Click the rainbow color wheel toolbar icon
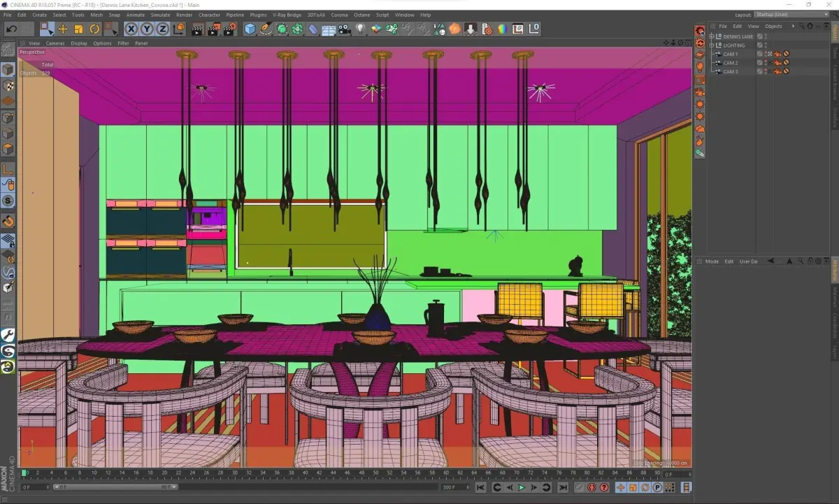Screen dimensions: 839x504 pyautogui.click(x=501, y=29)
